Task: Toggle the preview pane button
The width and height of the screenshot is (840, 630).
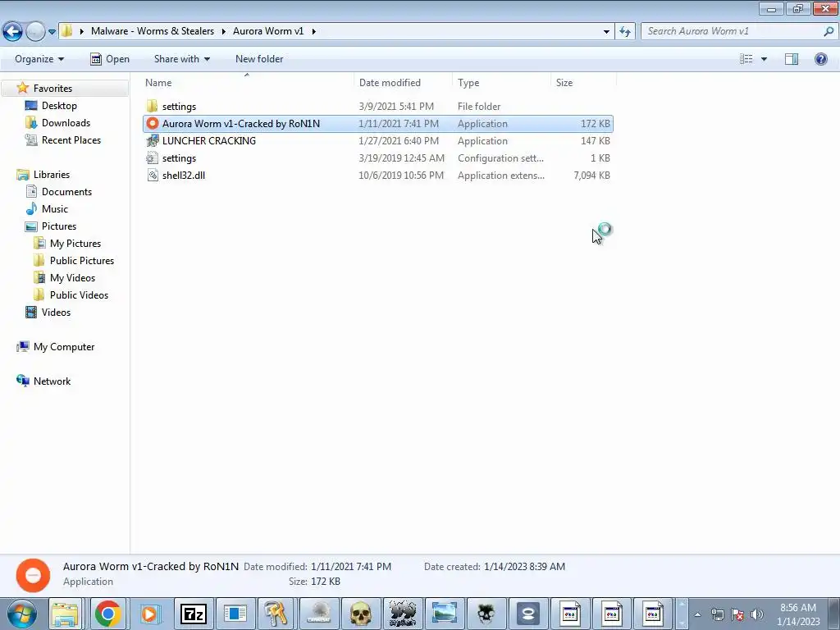Action: [792, 59]
